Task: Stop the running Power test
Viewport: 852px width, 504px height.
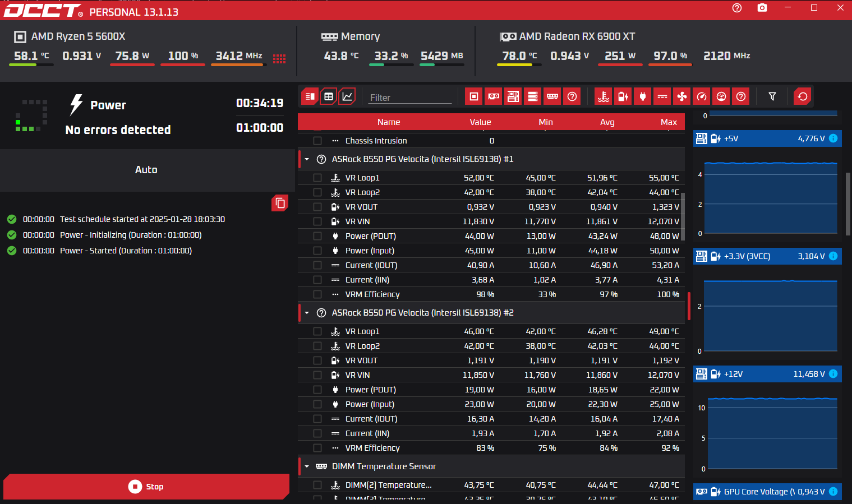Action: (146, 487)
